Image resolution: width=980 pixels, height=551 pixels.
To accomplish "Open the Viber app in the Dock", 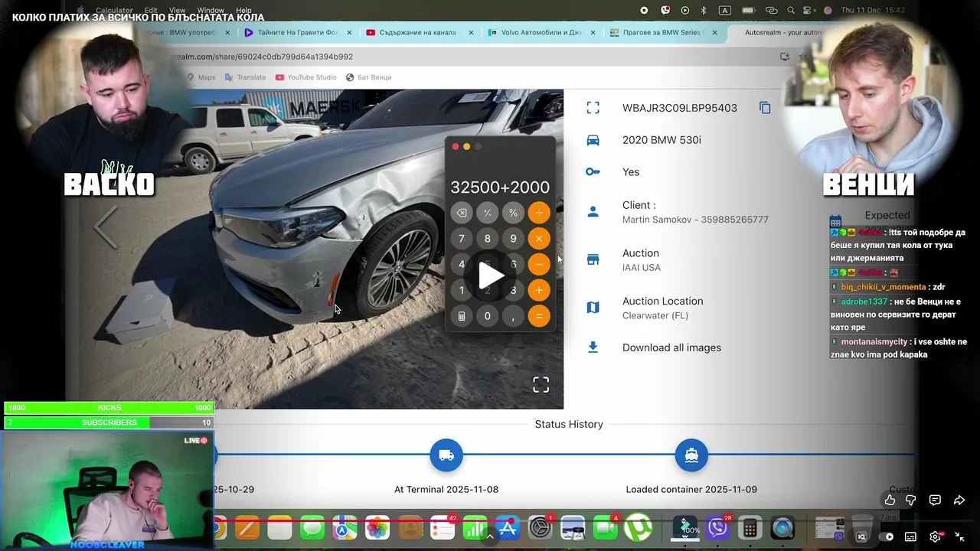I will [717, 527].
